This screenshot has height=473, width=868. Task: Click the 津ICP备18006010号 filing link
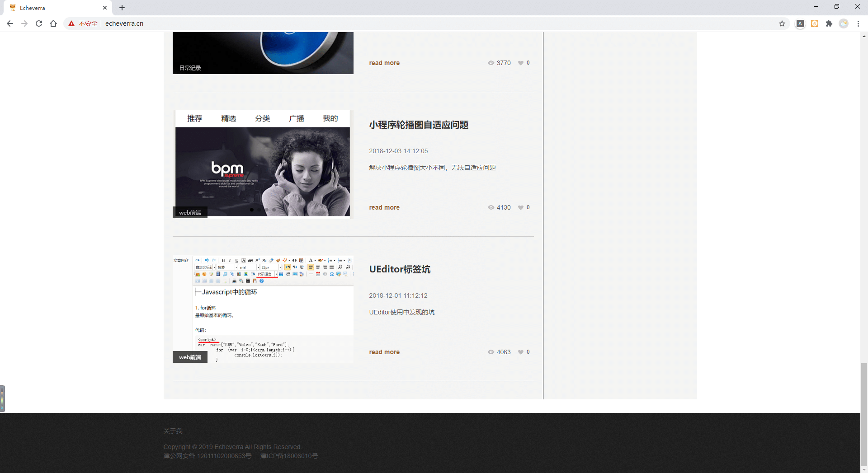click(289, 456)
